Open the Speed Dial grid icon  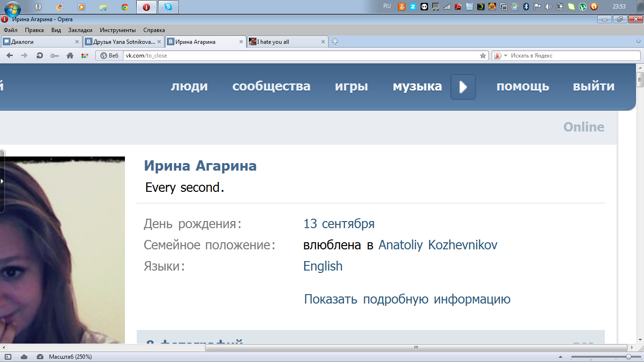coord(85,56)
